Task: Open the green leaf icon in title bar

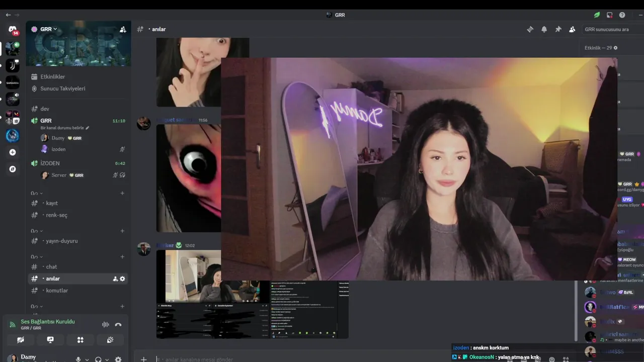Action: [x=597, y=15]
